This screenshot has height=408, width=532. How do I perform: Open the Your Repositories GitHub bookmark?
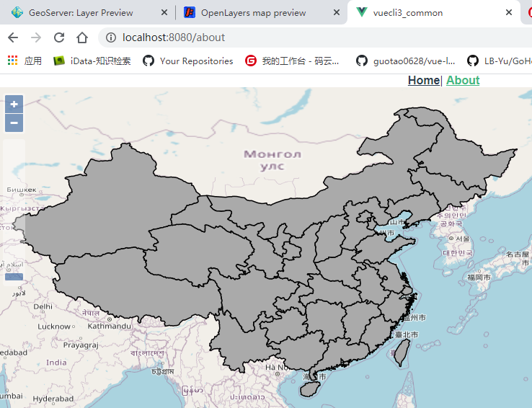pyautogui.click(x=187, y=61)
